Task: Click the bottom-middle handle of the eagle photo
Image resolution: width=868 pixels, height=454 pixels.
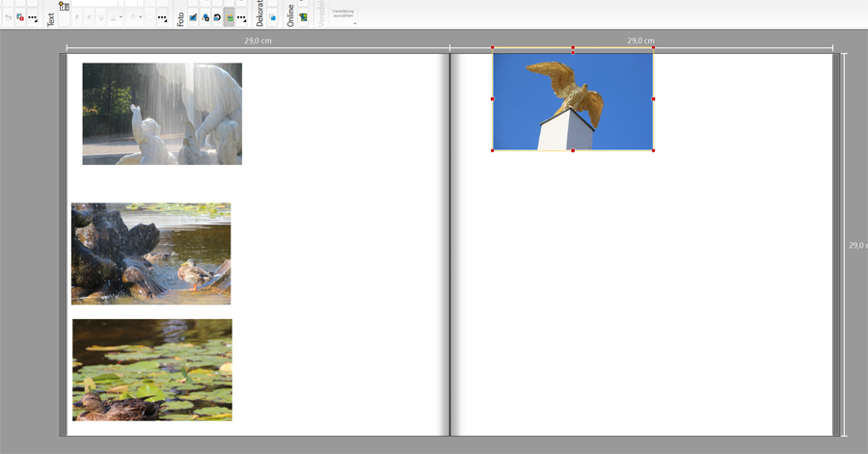Action: point(573,150)
